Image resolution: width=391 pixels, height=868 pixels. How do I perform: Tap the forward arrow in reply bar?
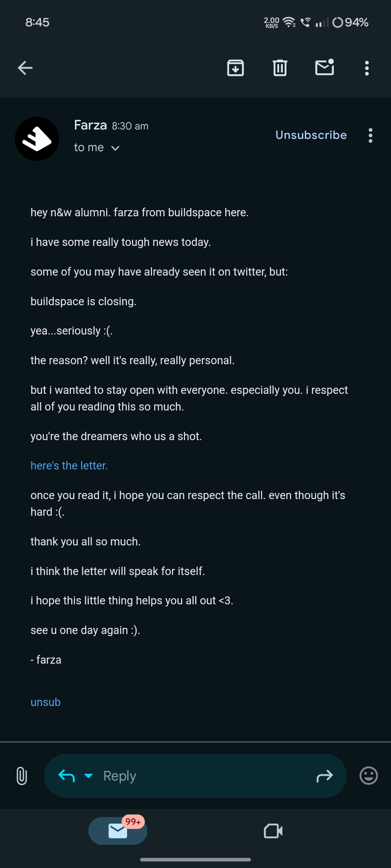point(324,776)
